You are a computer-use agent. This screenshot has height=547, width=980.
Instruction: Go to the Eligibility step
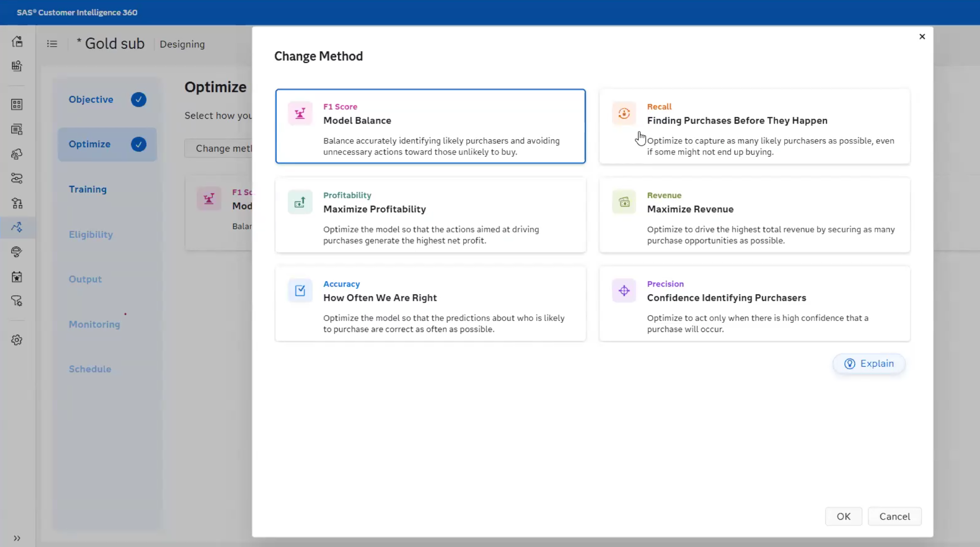coord(91,234)
